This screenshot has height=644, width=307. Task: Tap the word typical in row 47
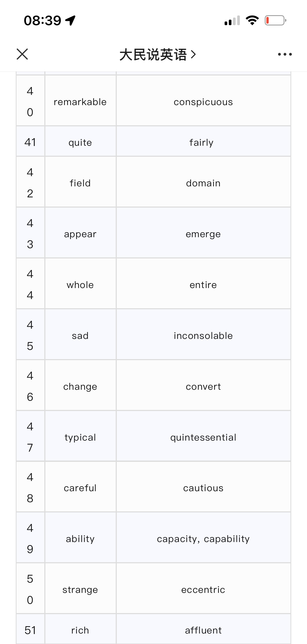80,437
